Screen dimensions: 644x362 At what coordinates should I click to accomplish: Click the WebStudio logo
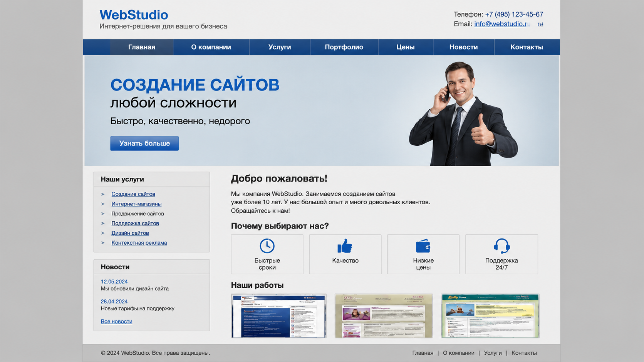pyautogui.click(x=134, y=15)
